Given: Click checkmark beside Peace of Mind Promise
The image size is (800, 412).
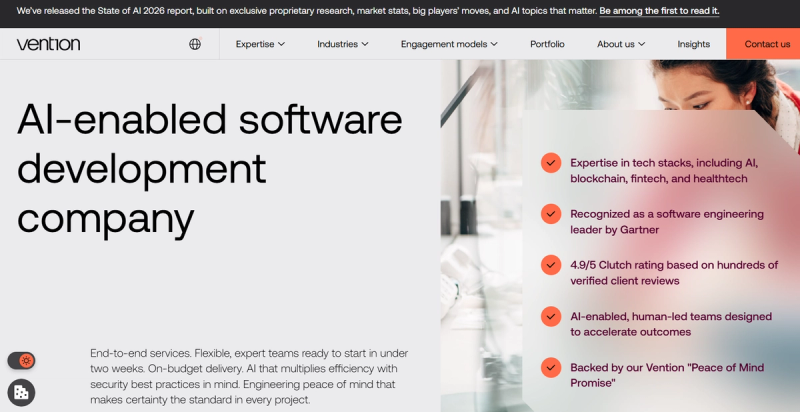Looking at the screenshot, I should click(551, 367).
